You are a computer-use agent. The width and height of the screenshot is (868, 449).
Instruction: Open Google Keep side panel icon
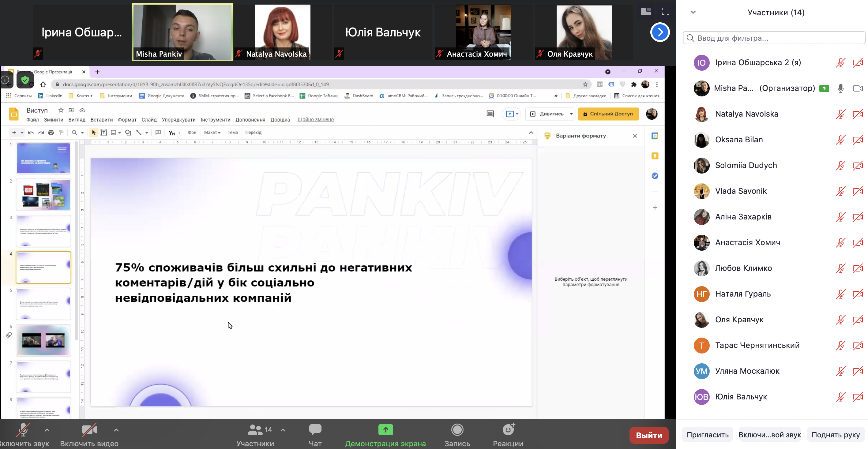pyautogui.click(x=655, y=156)
